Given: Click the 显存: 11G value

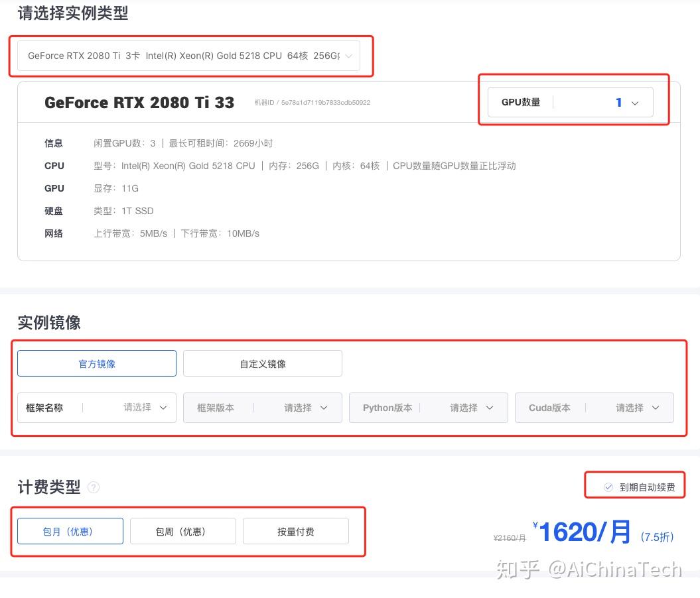Looking at the screenshot, I should [x=116, y=188].
